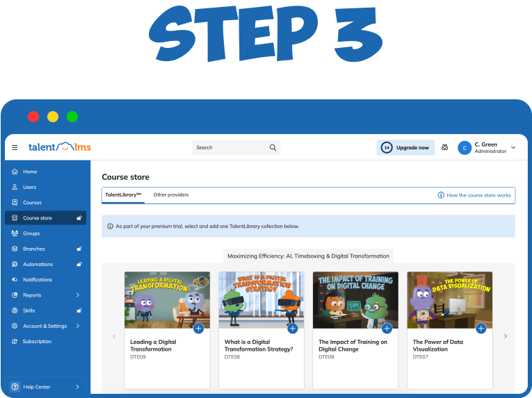Show next courses with right carousel arrow
The image size is (532, 398).
505,336
